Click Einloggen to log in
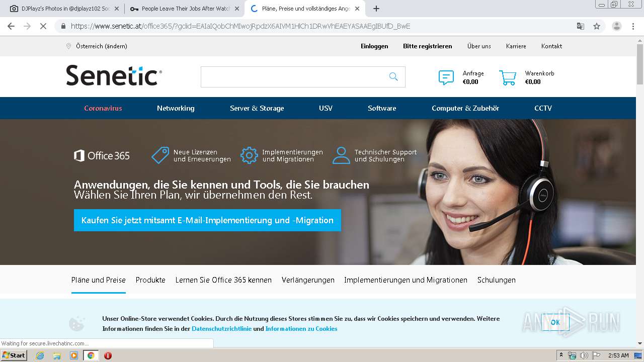The height and width of the screenshot is (362, 644). pos(374,46)
